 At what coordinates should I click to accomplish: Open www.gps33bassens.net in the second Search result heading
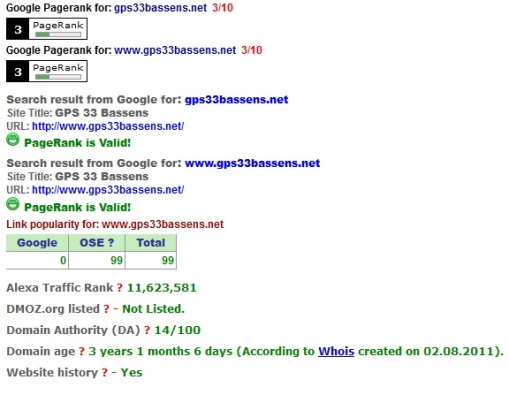coord(252,163)
